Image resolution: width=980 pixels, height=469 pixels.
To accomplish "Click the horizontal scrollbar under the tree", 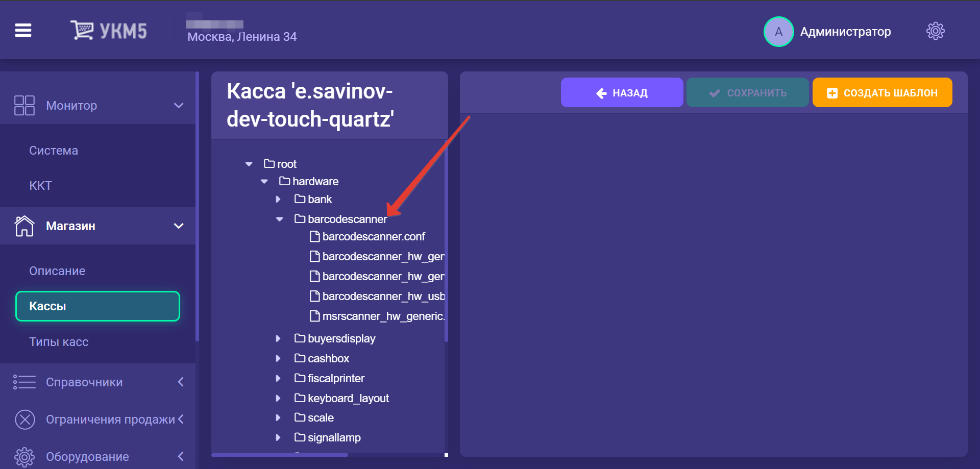I will pyautogui.click(x=280, y=455).
